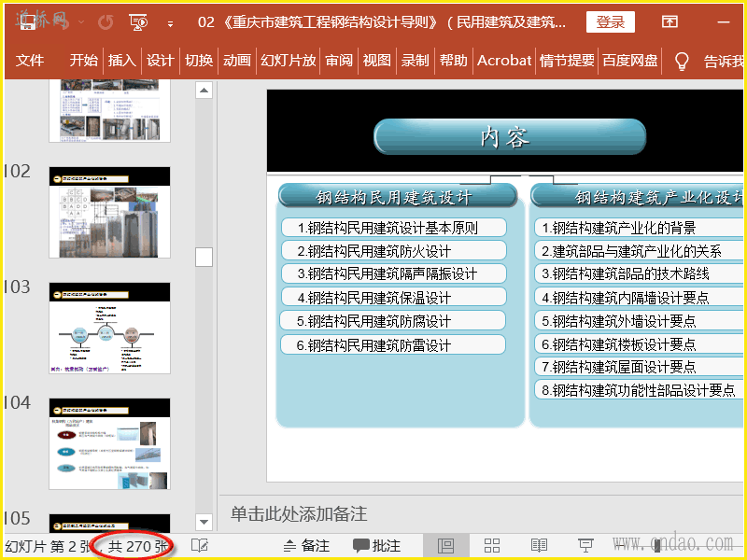Select the 钢结构民用建筑设计 header shape

398,197
